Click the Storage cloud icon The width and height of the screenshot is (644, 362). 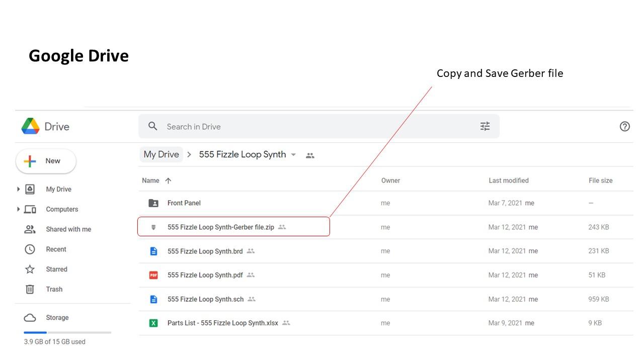30,318
